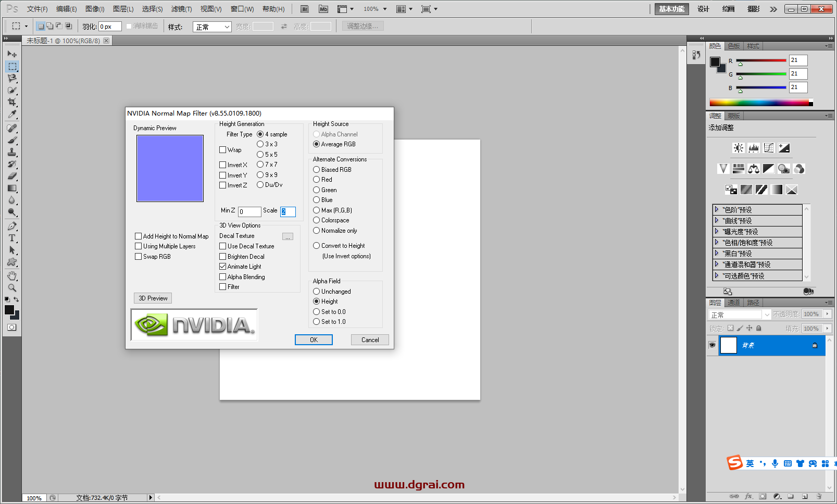The width and height of the screenshot is (837, 504).
Task: Open the layer blend mode 正常 dropdown
Action: tap(740, 314)
